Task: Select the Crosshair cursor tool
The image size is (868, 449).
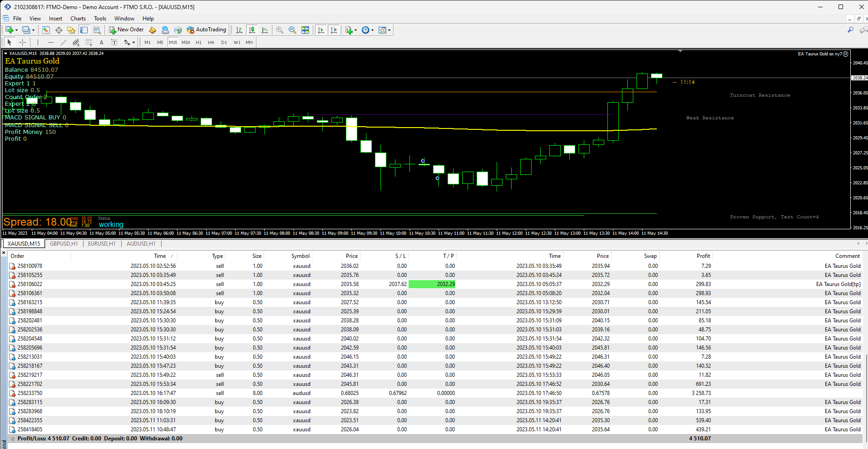Action: click(x=22, y=42)
